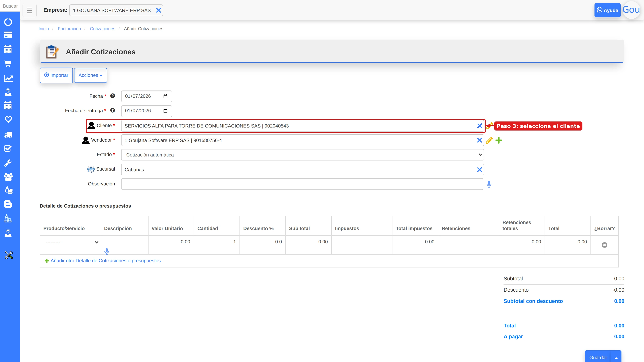Image resolution: width=644 pixels, height=362 pixels.
Task: Start voice input for Observación microphone
Action: (489, 184)
